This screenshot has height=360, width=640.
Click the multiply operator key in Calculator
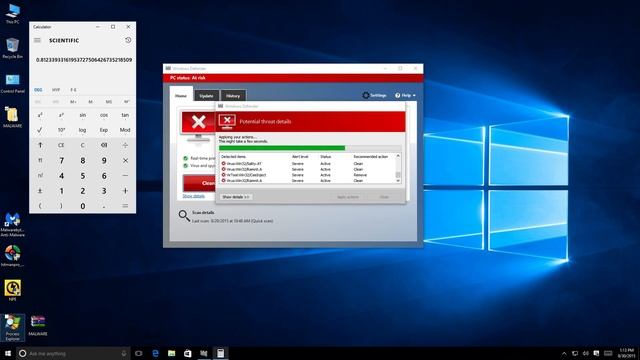coord(125,160)
